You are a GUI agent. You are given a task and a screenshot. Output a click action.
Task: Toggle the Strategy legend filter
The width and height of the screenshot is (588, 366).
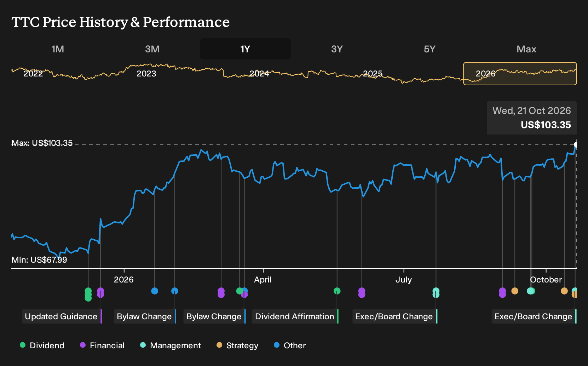[237, 345]
